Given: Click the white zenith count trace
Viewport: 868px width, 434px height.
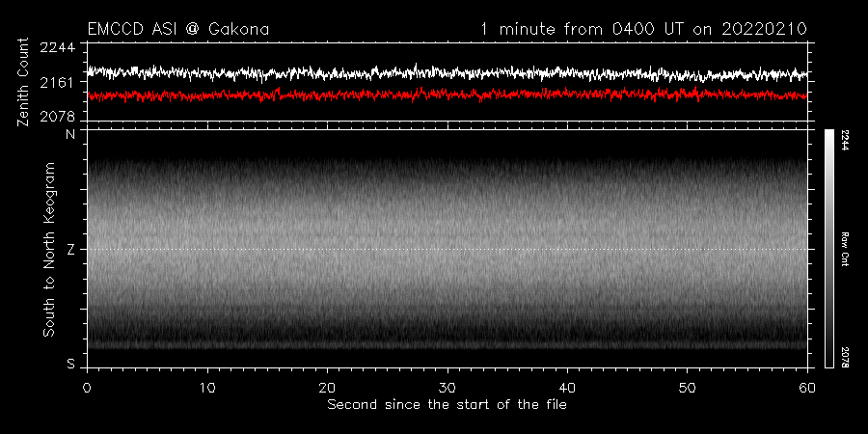Looking at the screenshot, I should point(448,72).
